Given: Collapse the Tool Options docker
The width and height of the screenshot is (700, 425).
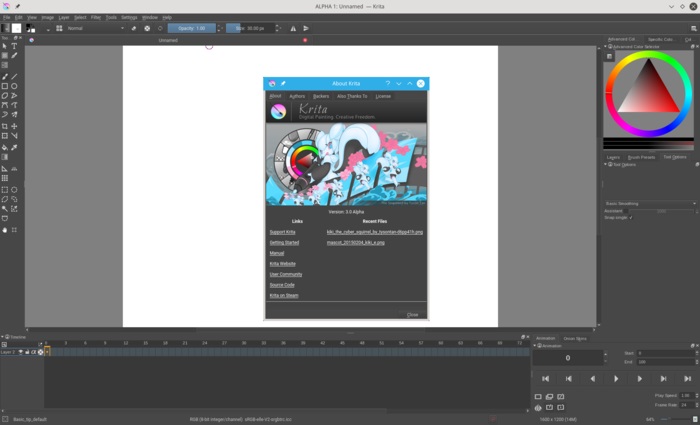Looking at the screenshot, I should (x=606, y=165).
